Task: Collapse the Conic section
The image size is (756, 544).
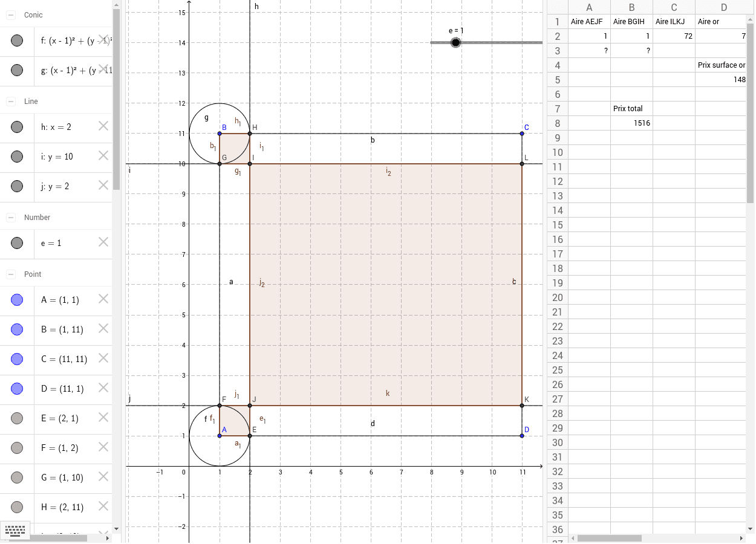Action: click(x=11, y=15)
